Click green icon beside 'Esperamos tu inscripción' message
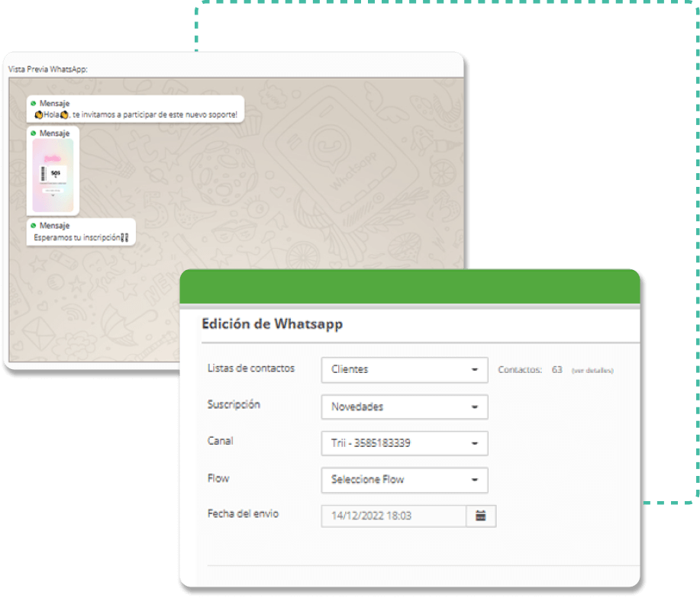 coord(34,226)
